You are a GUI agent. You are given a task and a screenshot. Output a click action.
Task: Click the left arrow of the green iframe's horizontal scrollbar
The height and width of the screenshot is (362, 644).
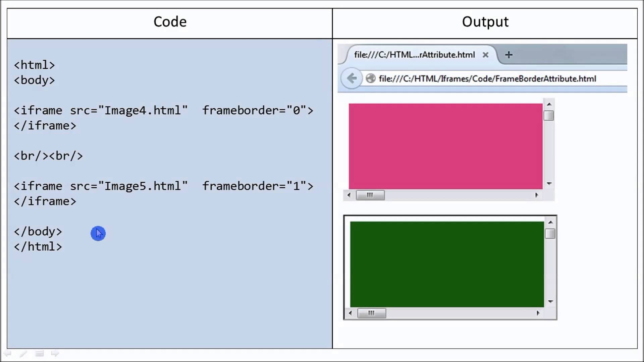tap(350, 313)
